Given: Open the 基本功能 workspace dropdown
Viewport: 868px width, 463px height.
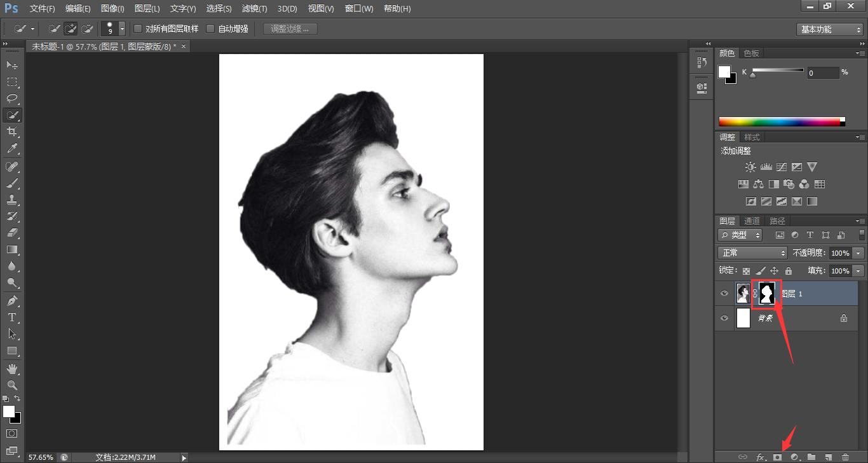Looking at the screenshot, I should [x=829, y=29].
